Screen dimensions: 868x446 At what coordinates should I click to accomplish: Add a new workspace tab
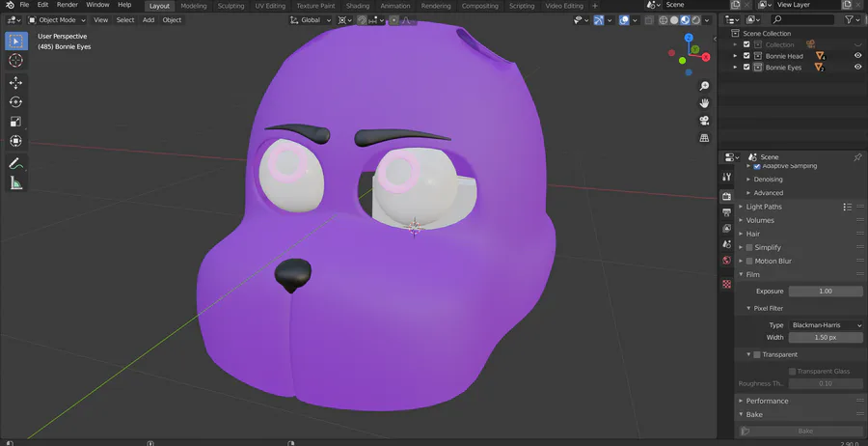coord(594,6)
